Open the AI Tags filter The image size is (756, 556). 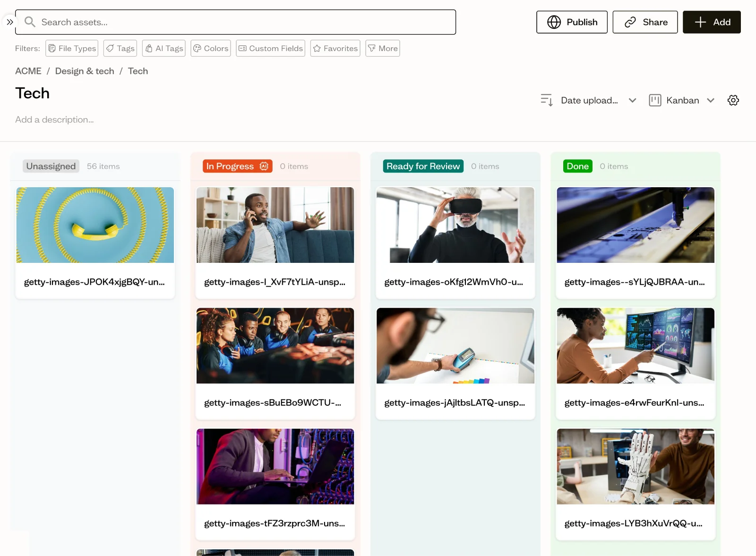(163, 48)
